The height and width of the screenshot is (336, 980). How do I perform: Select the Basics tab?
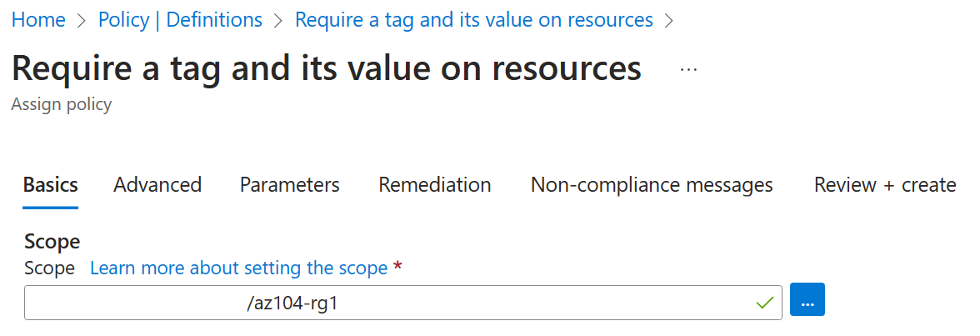[51, 184]
